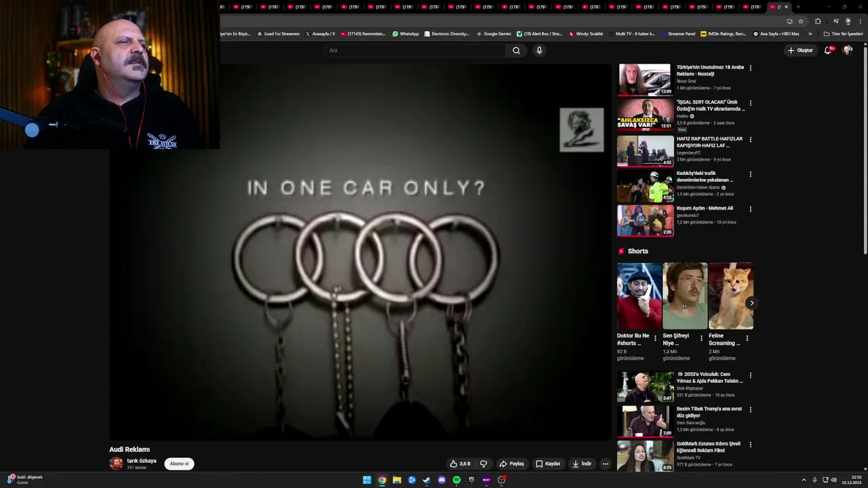This screenshot has height=488, width=868.
Task: Click the İndir download button
Action: 582,464
